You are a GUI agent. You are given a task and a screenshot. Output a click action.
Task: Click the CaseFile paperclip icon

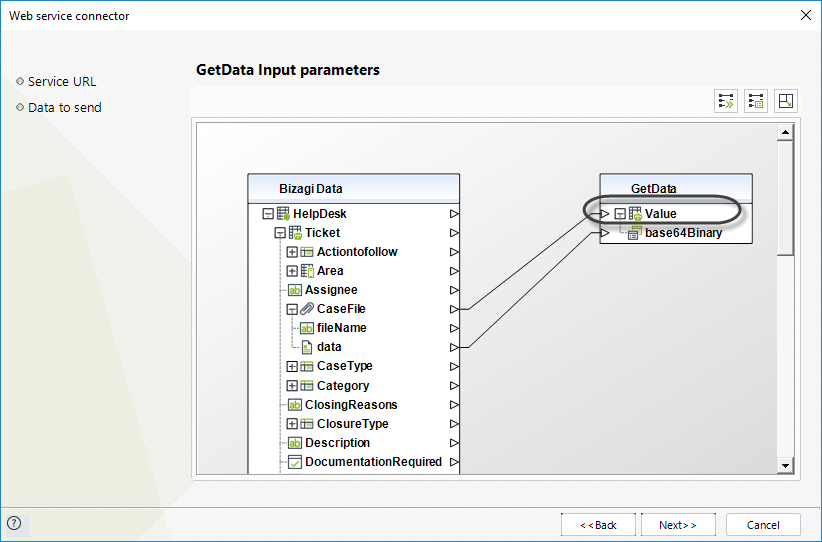(x=307, y=309)
